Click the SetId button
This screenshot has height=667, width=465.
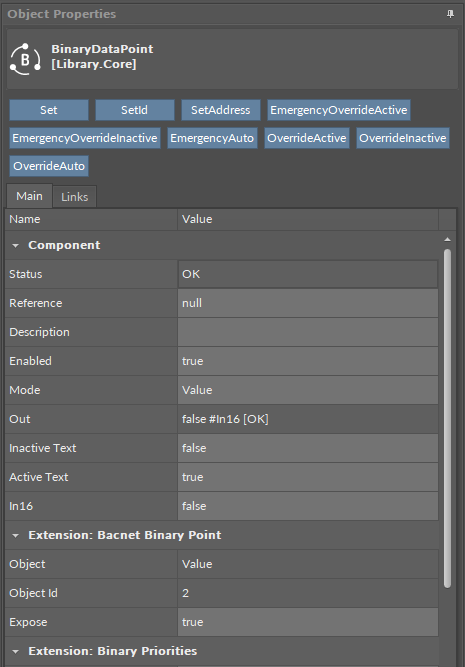click(x=134, y=110)
